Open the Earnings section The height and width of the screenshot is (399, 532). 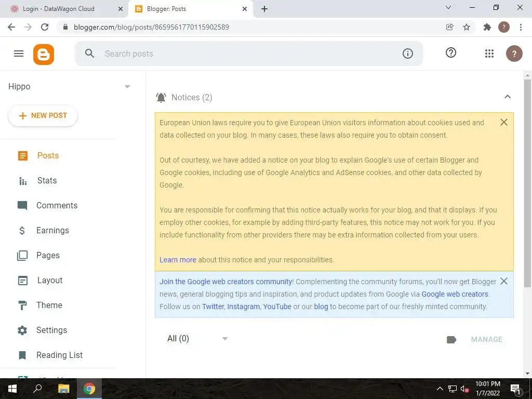click(52, 230)
